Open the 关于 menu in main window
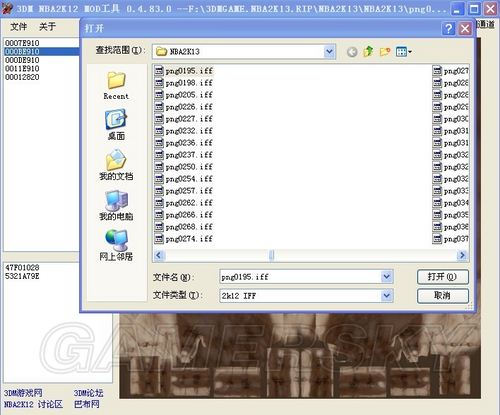Screen dimensions: 500x415 click(47, 26)
